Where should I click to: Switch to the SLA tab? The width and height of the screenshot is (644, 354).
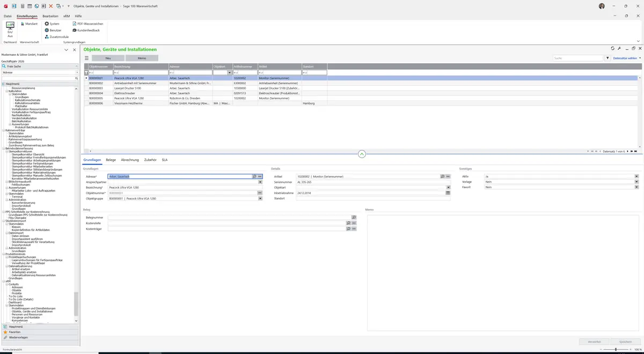click(x=165, y=160)
